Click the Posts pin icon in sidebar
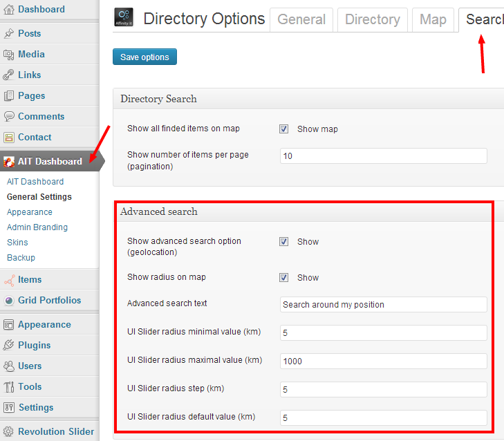 pos(9,33)
